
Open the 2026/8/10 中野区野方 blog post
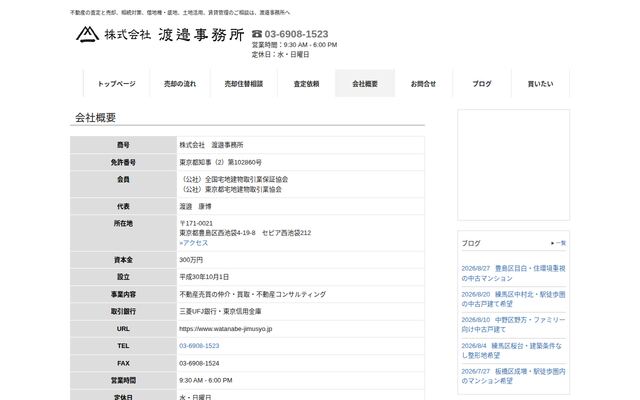pyautogui.click(x=513, y=324)
